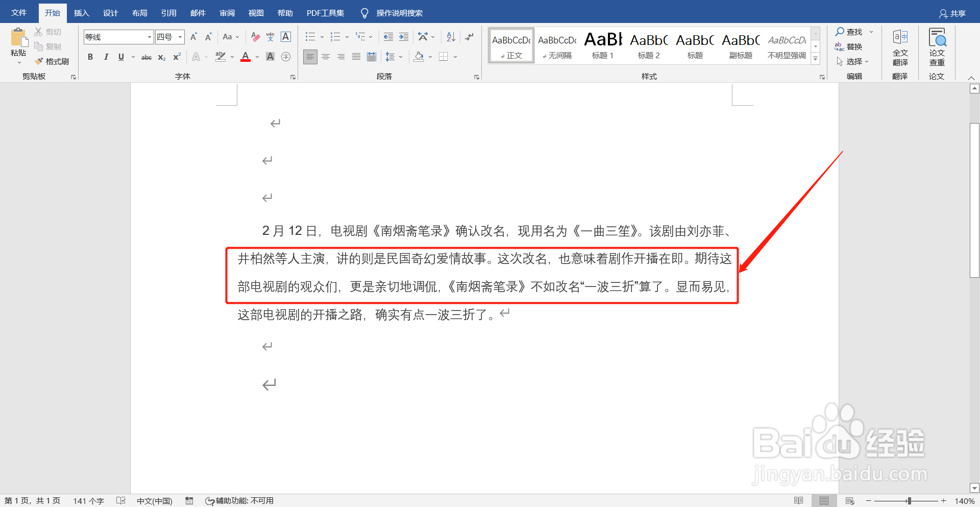Image resolution: width=980 pixels, height=507 pixels.
Task: Apply character shading icon
Action: point(271,57)
